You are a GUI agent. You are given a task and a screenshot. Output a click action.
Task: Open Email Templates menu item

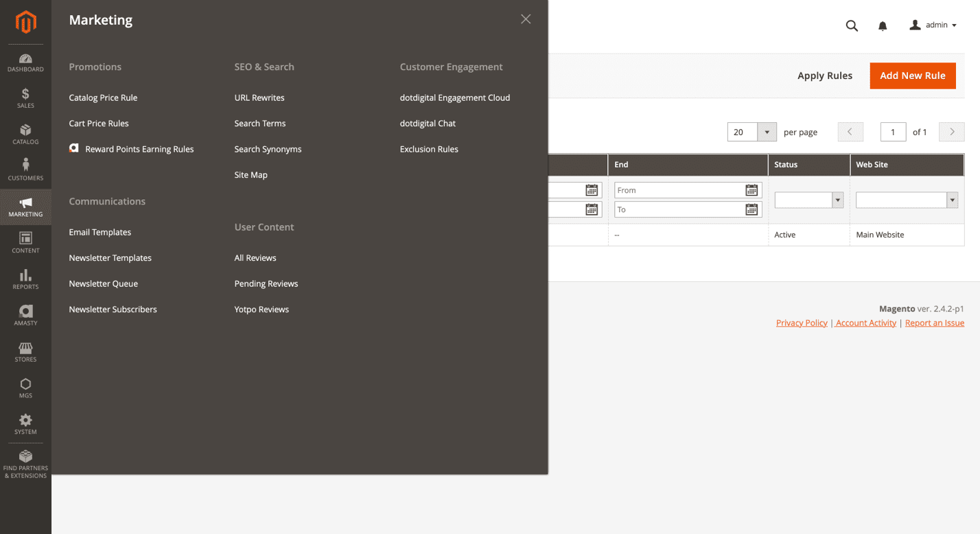pyautogui.click(x=100, y=232)
